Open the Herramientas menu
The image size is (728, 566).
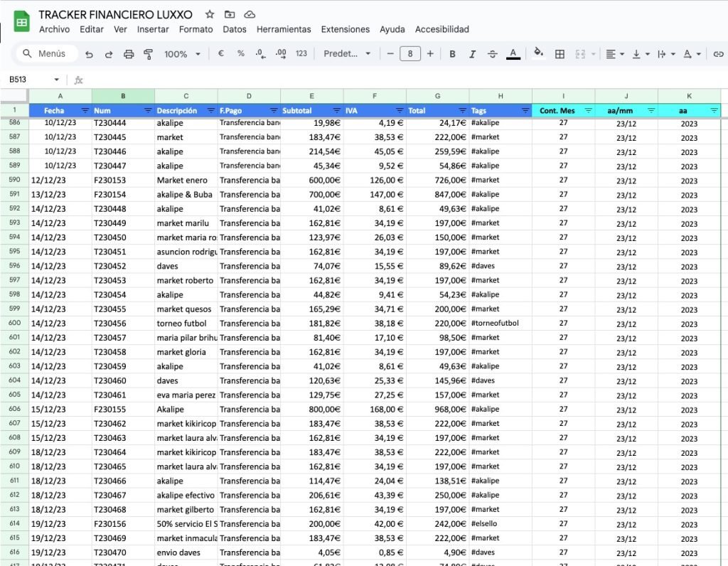click(284, 29)
